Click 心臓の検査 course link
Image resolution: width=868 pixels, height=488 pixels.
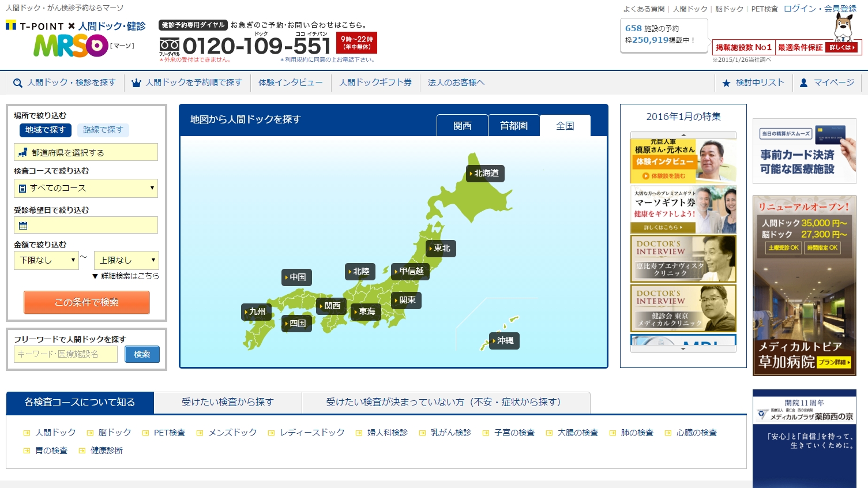(x=696, y=433)
